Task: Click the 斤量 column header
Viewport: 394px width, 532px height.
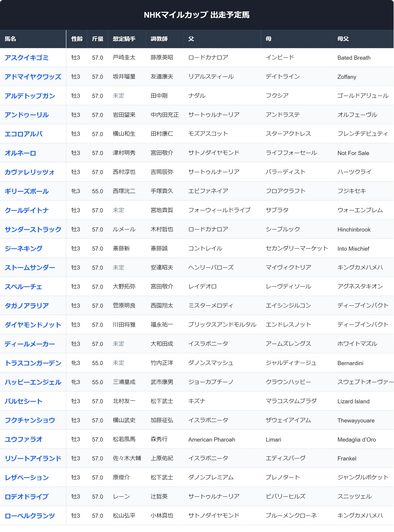Action: [x=98, y=39]
